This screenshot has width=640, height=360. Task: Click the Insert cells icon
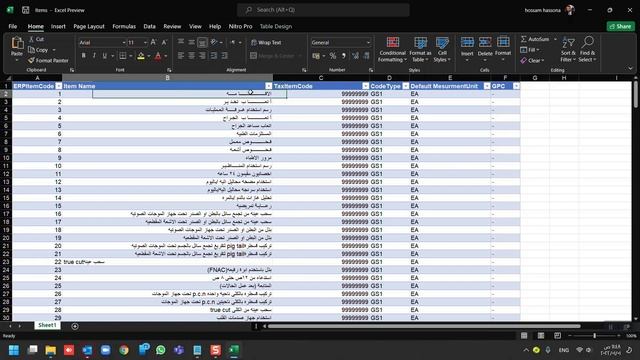point(467,42)
